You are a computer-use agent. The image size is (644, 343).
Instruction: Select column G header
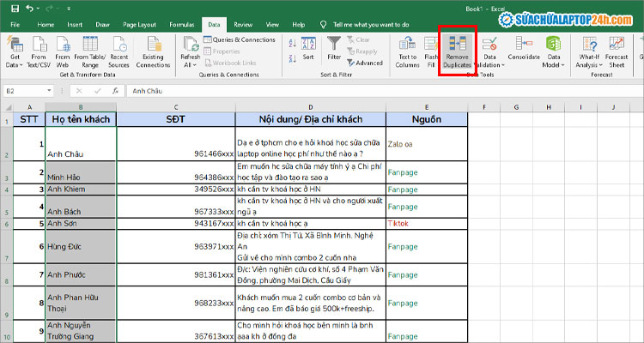pyautogui.click(x=516, y=107)
